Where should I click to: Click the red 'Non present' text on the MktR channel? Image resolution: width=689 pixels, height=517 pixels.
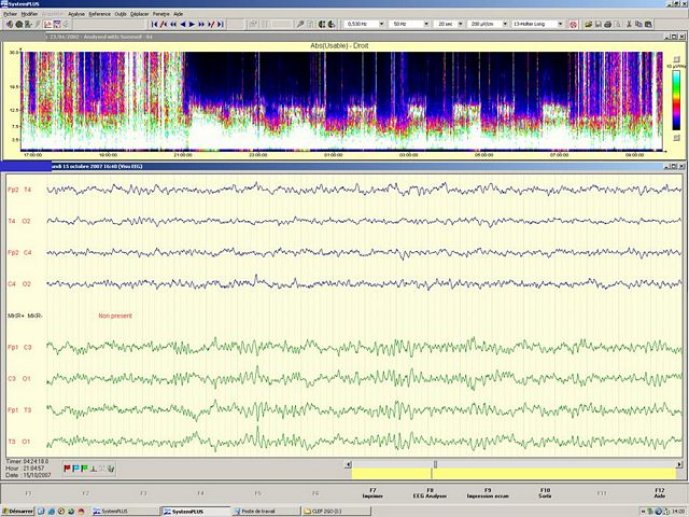[115, 316]
